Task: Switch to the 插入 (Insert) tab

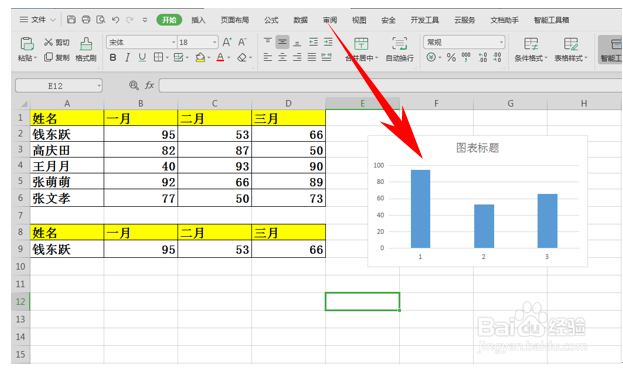Action: tap(198, 20)
